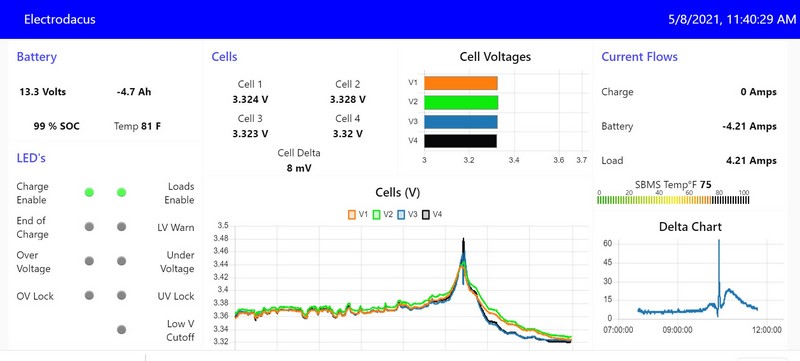The image size is (800, 361).
Task: Click Cell 1 voltage 3.324 V
Action: tap(250, 99)
